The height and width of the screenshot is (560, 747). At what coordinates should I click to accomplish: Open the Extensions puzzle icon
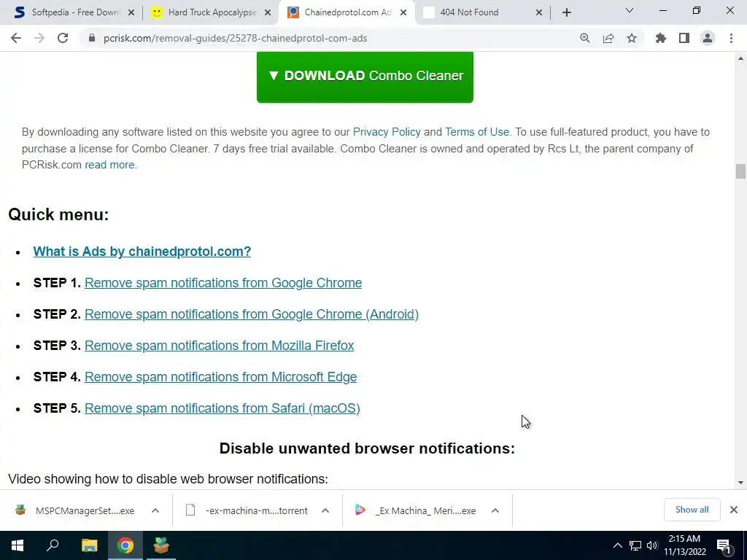[x=661, y=38]
